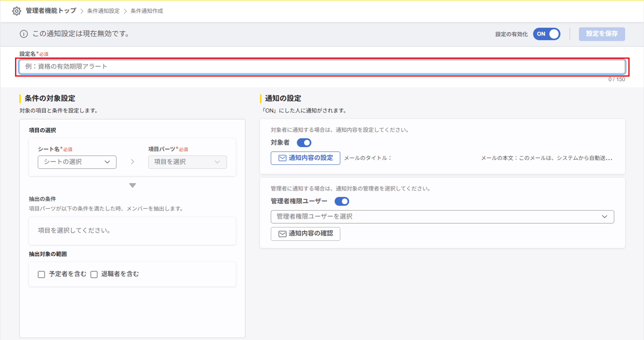The image size is (644, 340).
Task: Click the info icon beside the warning message
Action: click(24, 34)
